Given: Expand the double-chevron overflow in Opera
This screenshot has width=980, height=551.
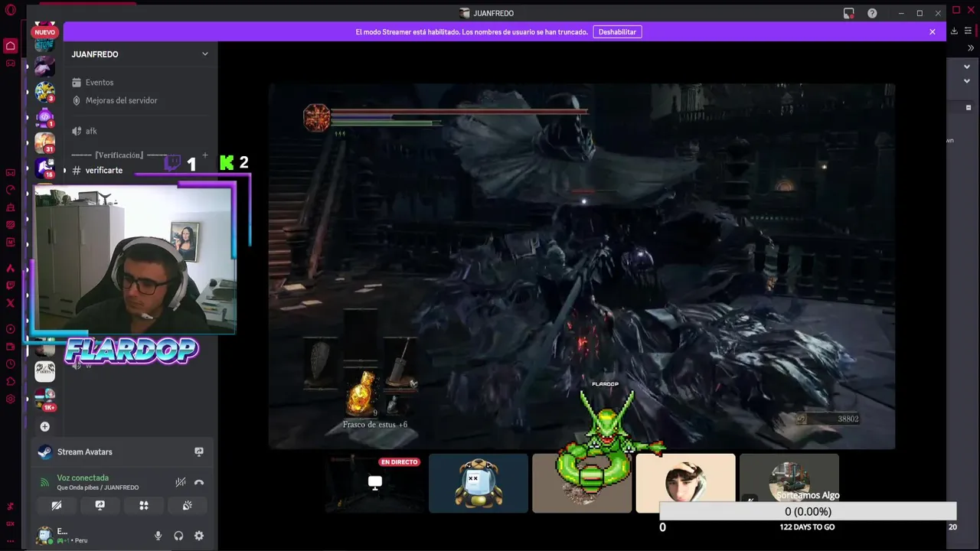Looking at the screenshot, I should click(x=971, y=48).
